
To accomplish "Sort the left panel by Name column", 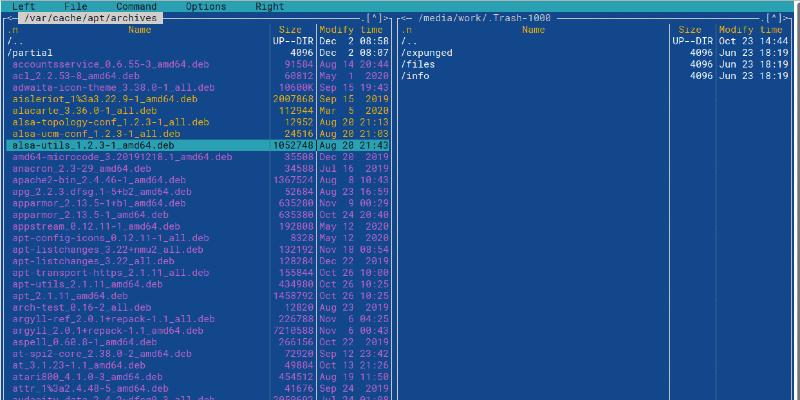I will pos(140,30).
